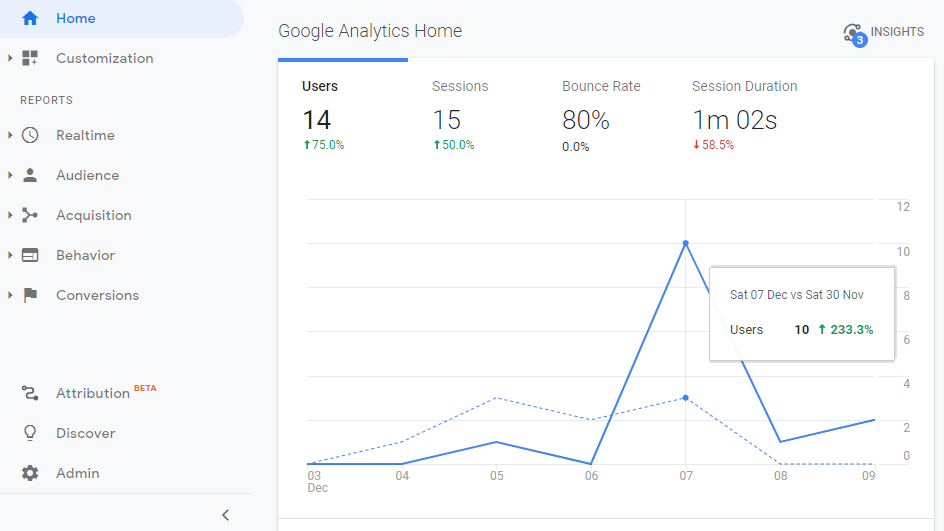Image resolution: width=944 pixels, height=531 pixels.
Task: Go to Behavior reports label
Action: pos(85,255)
